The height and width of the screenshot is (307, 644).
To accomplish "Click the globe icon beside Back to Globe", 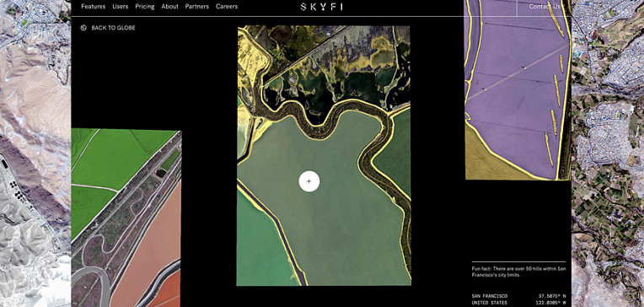I will click(x=83, y=28).
